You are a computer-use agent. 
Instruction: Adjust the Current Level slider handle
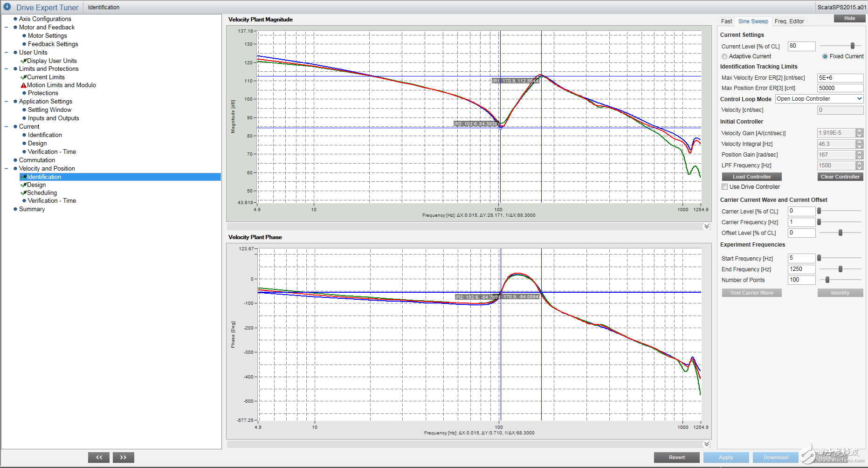point(853,46)
